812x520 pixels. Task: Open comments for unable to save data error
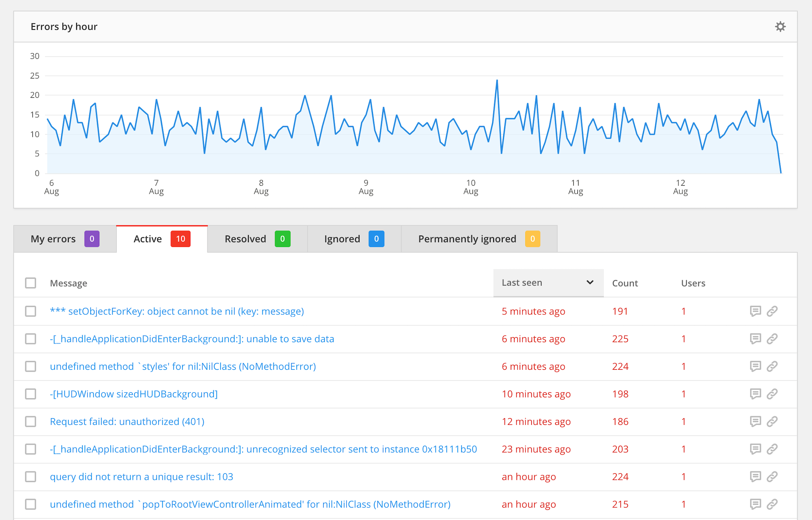[x=755, y=339]
